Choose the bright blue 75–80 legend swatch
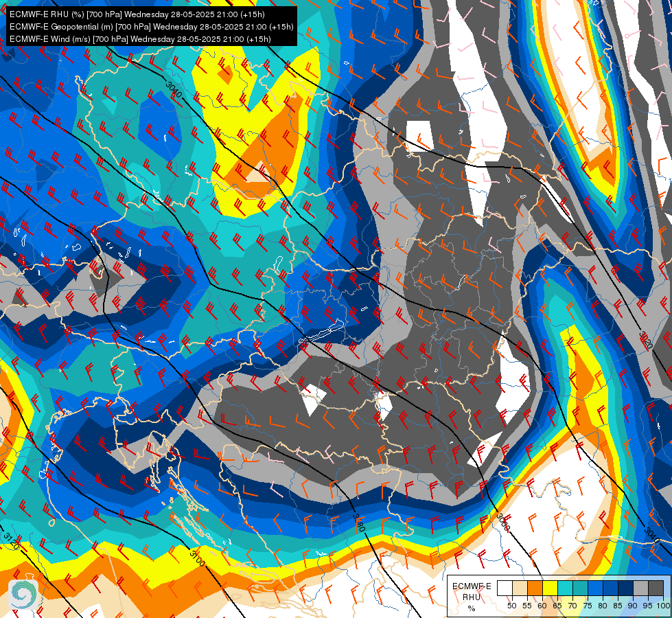The image size is (672, 618). (595, 588)
